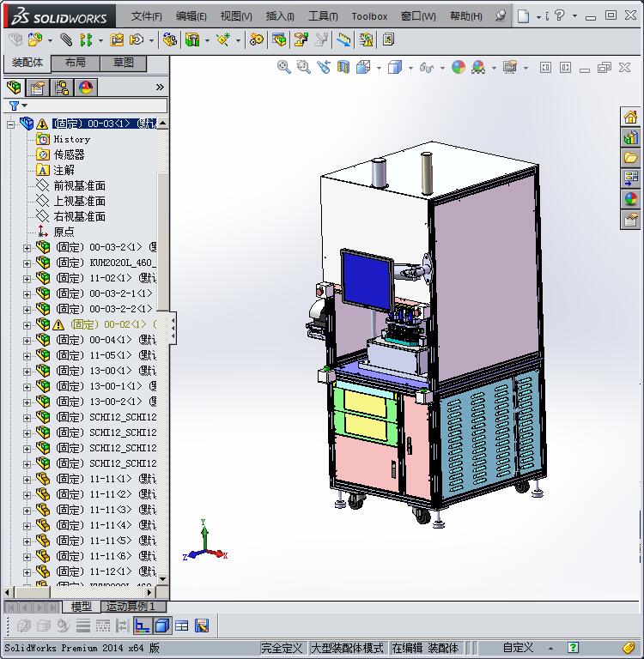644x659 pixels.
Task: Open SolidWorks Resources home task pane
Action: (x=630, y=117)
